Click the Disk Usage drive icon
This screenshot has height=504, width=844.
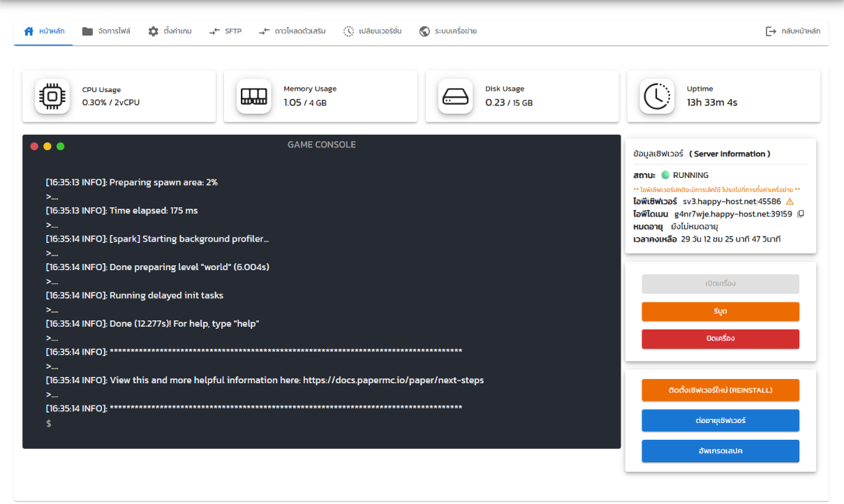455,96
